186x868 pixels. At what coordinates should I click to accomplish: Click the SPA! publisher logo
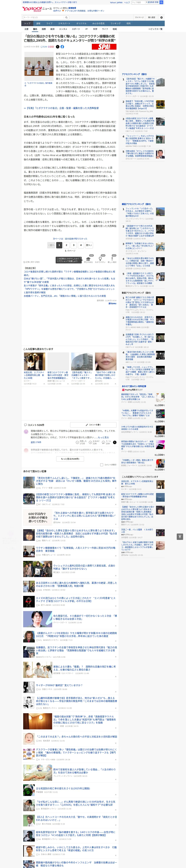[x=104, y=47]
